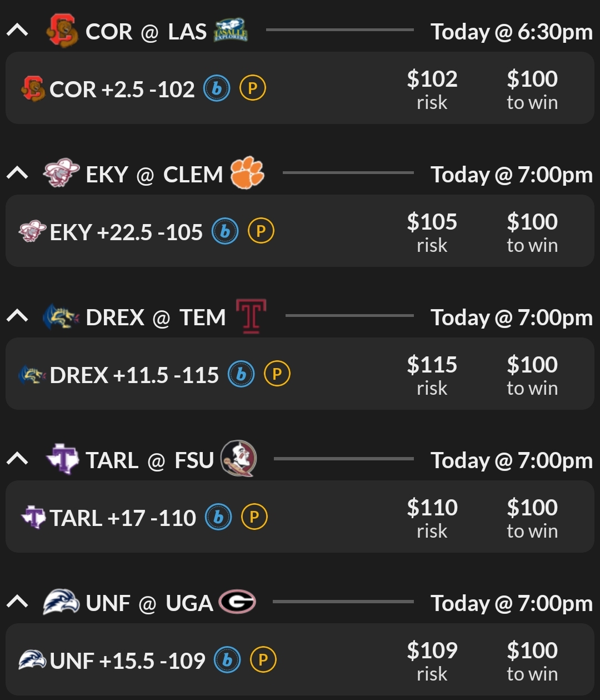Collapse the DREX @ TEM game section
This screenshot has height=700, width=600.
point(17,316)
